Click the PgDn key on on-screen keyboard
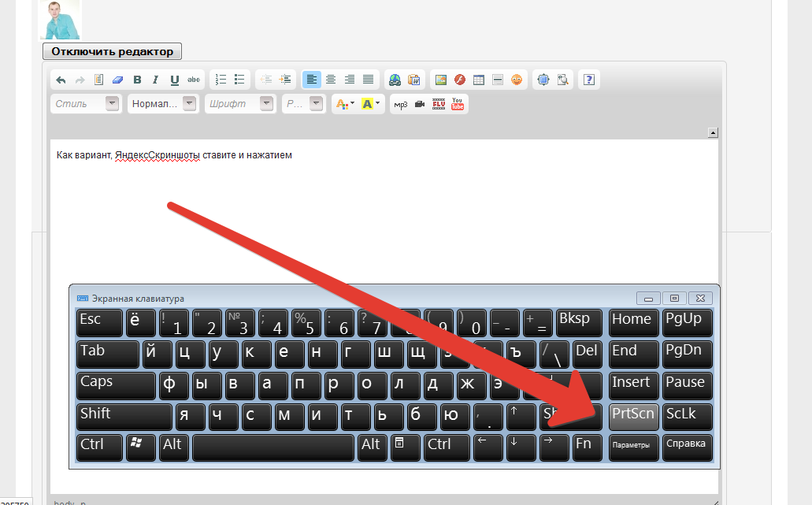This screenshot has height=505, width=812. coord(688,355)
